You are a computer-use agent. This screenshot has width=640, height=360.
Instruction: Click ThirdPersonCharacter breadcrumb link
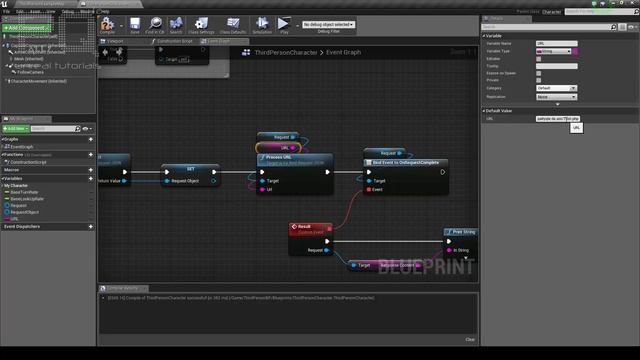(x=286, y=52)
